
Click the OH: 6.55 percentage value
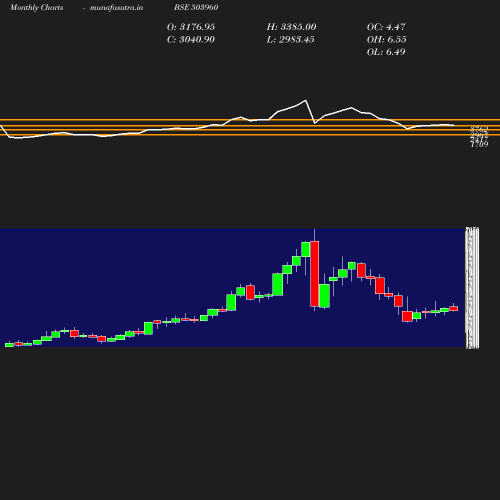[x=386, y=39]
